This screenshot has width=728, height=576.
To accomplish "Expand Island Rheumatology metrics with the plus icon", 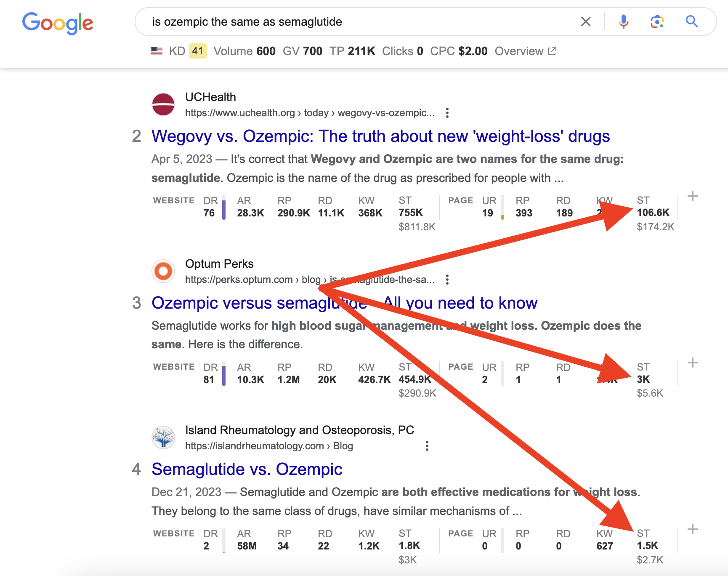I will (x=693, y=529).
